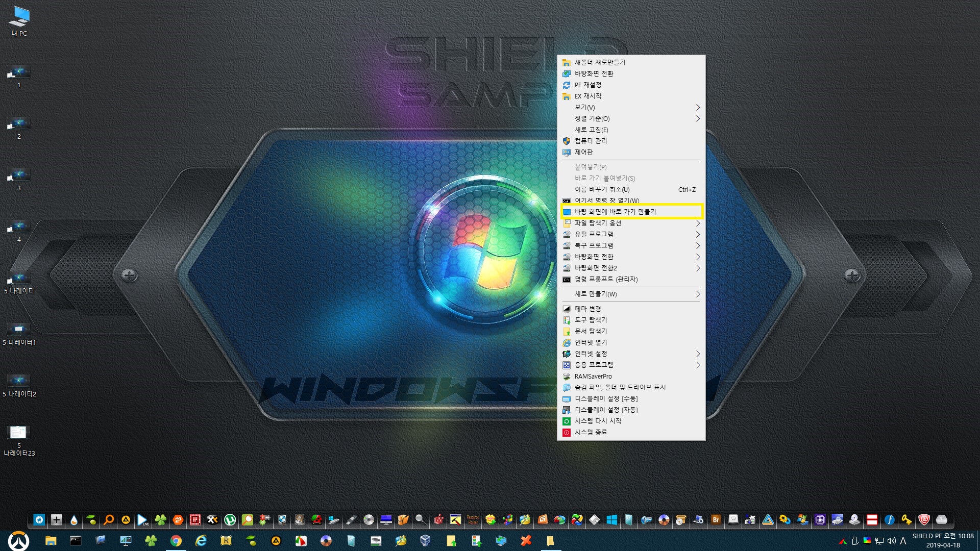Choose 디스플레이 설정 [자동] entry

[631, 410]
